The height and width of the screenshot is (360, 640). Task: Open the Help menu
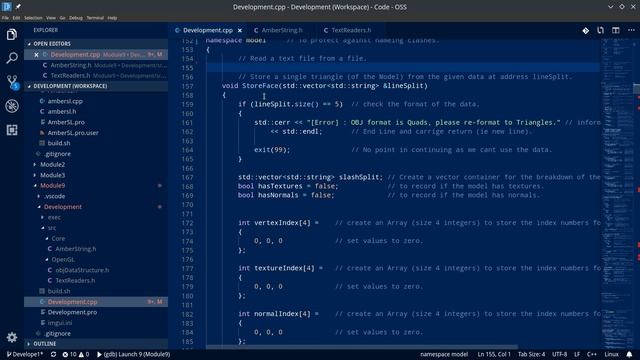click(112, 18)
